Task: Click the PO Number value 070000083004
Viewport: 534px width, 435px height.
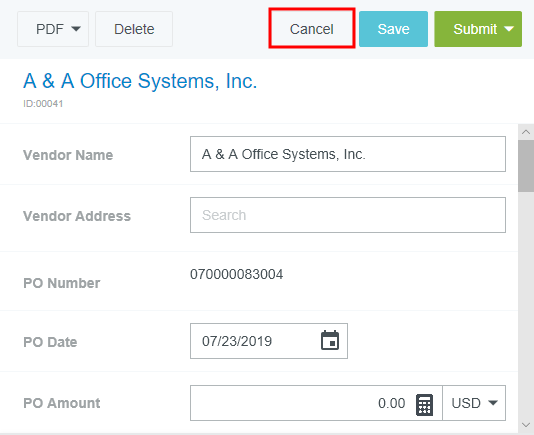Action: (x=236, y=274)
